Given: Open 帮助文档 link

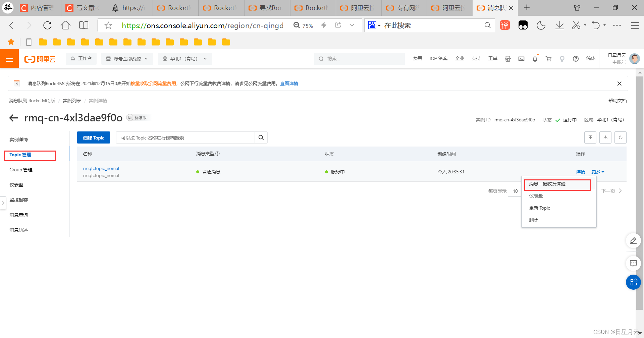Looking at the screenshot, I should (x=618, y=101).
